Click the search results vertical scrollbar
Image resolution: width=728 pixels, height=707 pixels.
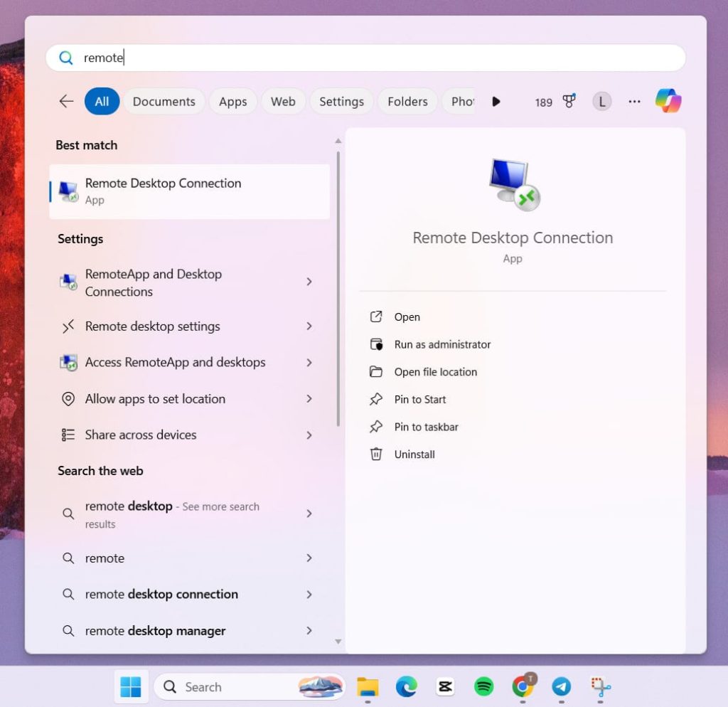point(338,285)
